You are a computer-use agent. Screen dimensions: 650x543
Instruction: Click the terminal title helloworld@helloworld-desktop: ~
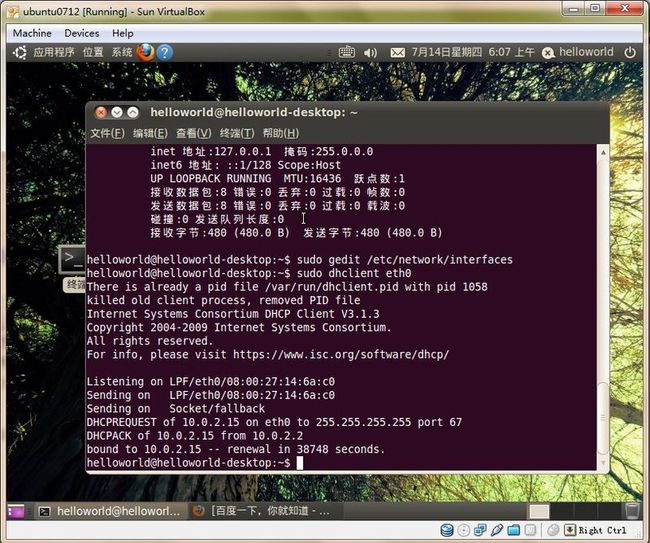point(254,112)
